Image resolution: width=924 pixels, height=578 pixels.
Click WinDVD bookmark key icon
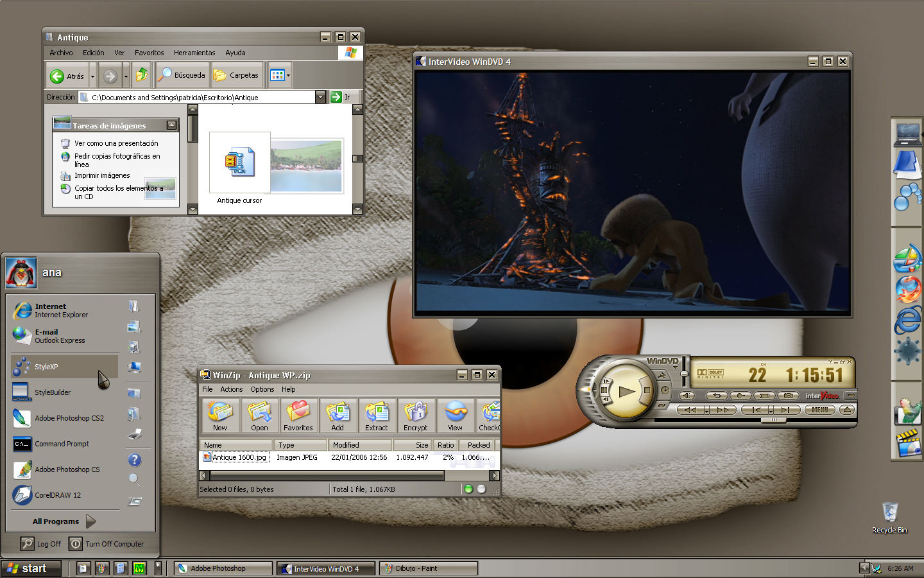(740, 396)
